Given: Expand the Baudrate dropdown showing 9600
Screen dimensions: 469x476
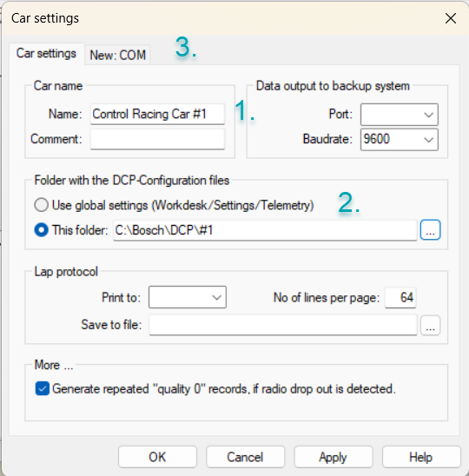Looking at the screenshot, I should point(400,139).
